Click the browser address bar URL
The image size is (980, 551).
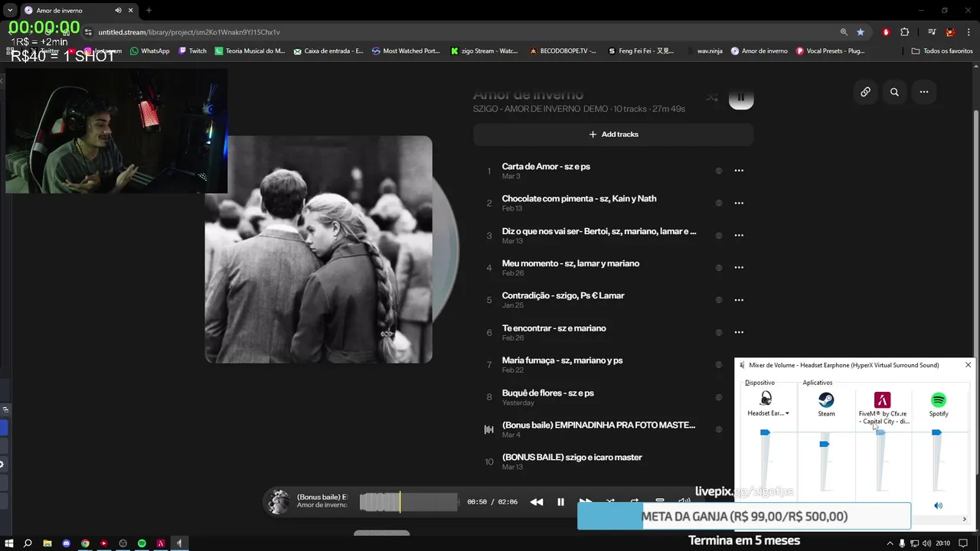click(x=189, y=32)
